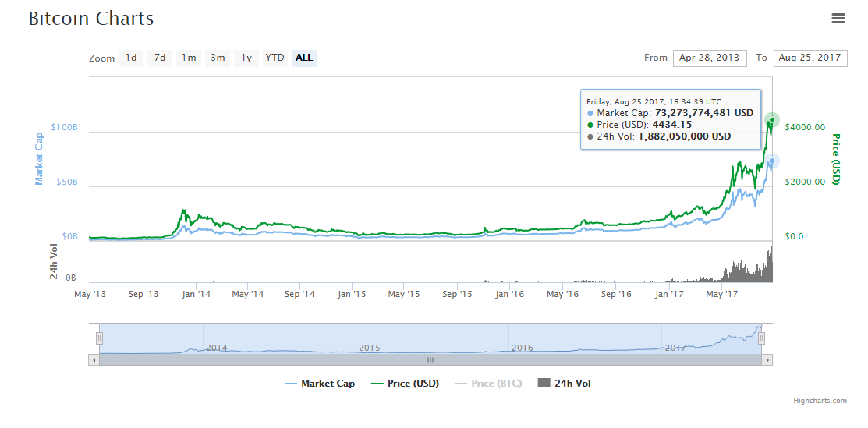Toggle Price (USD) series in legend
Image resolution: width=868 pixels, height=428 pixels.
[406, 383]
